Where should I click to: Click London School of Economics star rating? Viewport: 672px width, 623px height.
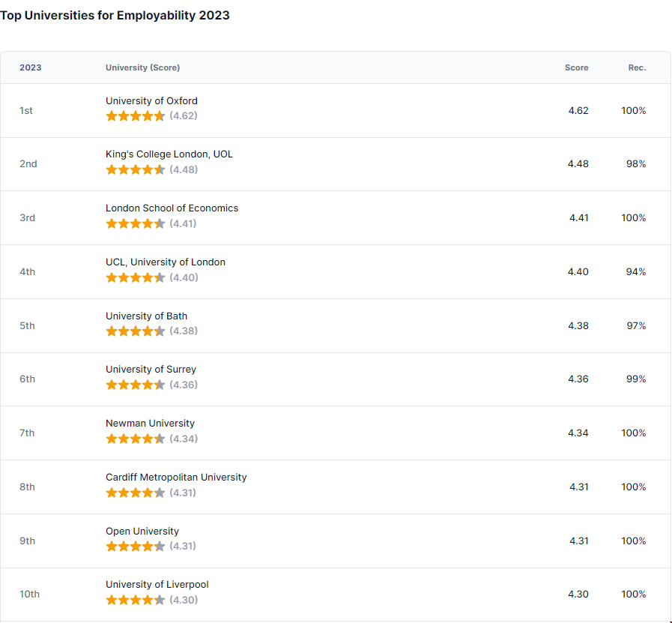pyautogui.click(x=136, y=224)
